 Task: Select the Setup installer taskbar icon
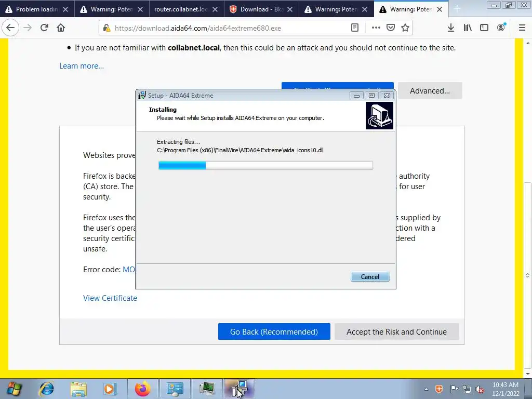click(239, 389)
